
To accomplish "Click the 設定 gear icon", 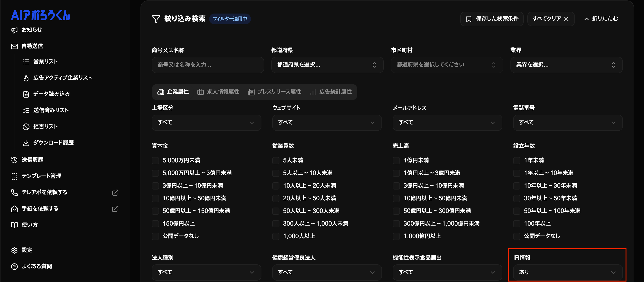I will [x=14, y=250].
